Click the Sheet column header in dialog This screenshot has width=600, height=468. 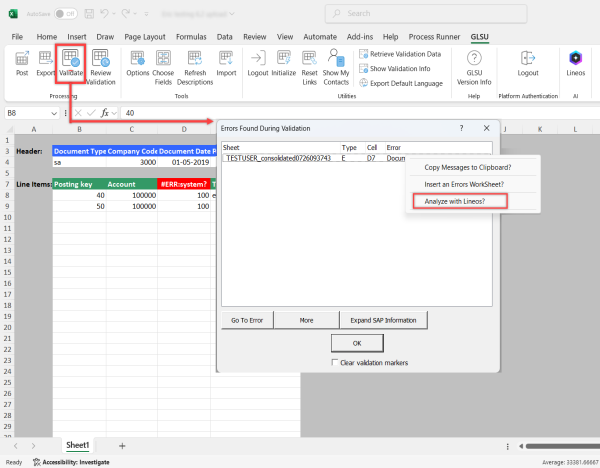point(281,148)
